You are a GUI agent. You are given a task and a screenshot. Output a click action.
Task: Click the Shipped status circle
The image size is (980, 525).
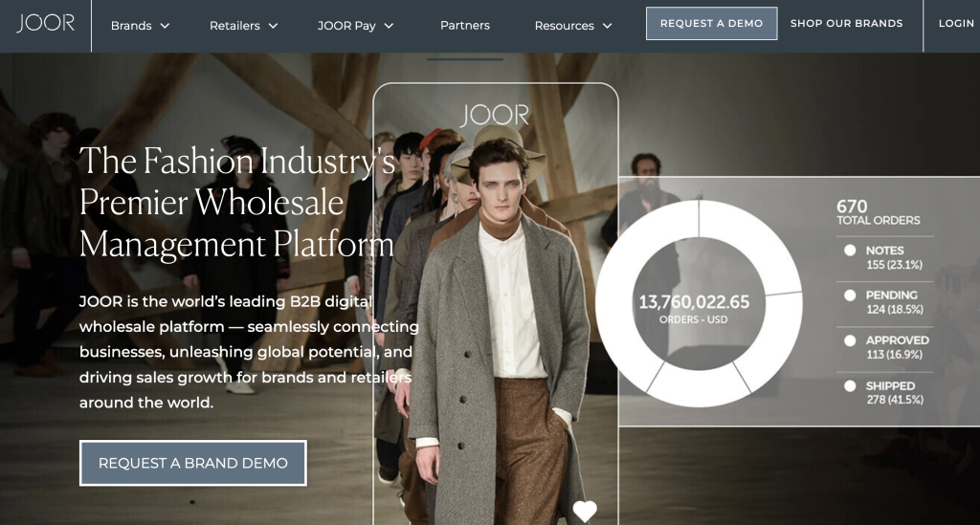[850, 386]
